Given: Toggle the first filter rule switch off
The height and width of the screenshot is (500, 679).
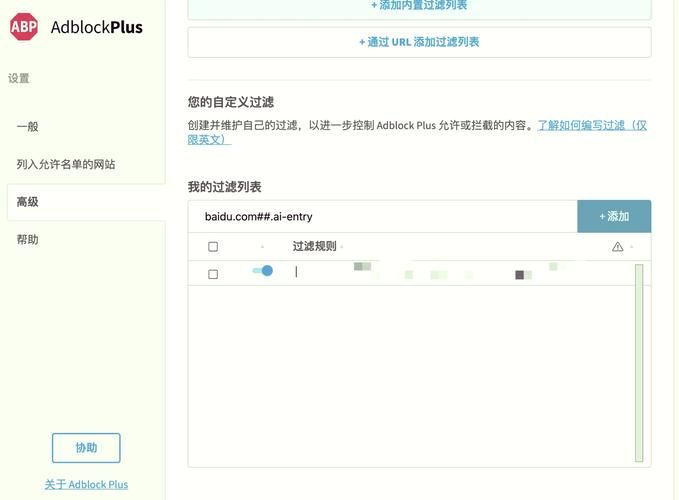Looking at the screenshot, I should coord(262,271).
